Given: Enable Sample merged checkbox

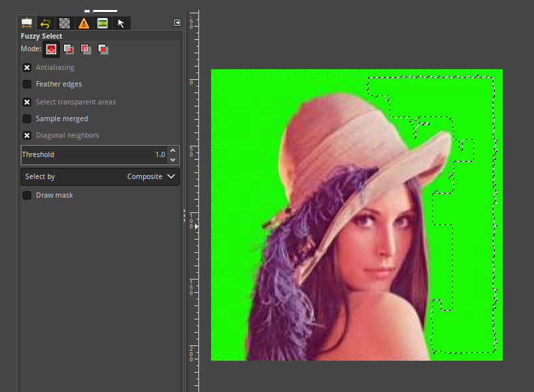Looking at the screenshot, I should click(27, 118).
